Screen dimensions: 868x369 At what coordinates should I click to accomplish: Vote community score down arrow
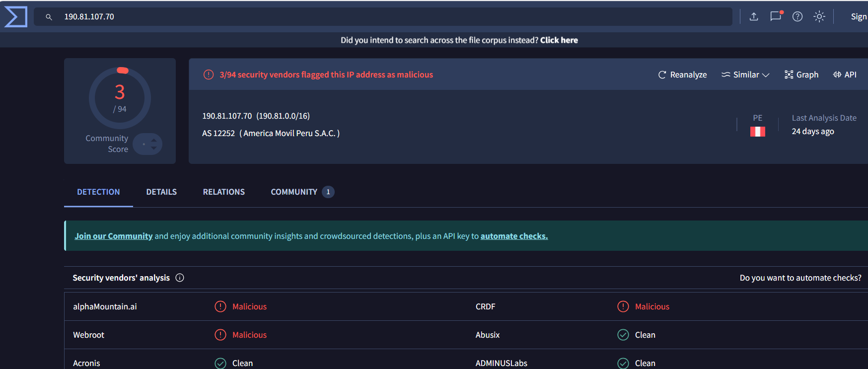pyautogui.click(x=154, y=148)
